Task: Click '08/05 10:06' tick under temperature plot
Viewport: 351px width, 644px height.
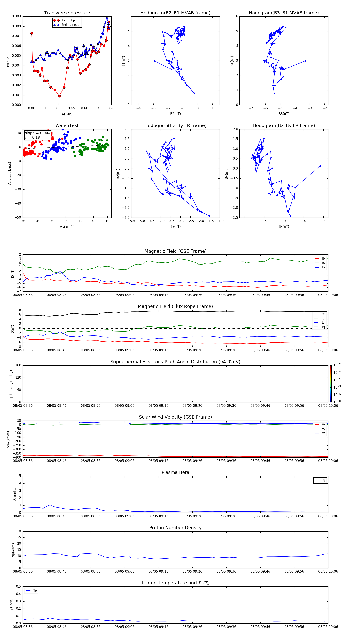Action: 328,627
